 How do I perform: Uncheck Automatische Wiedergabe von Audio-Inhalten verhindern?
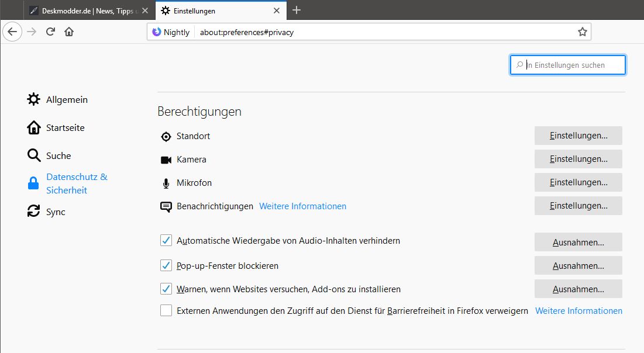pyautogui.click(x=166, y=241)
